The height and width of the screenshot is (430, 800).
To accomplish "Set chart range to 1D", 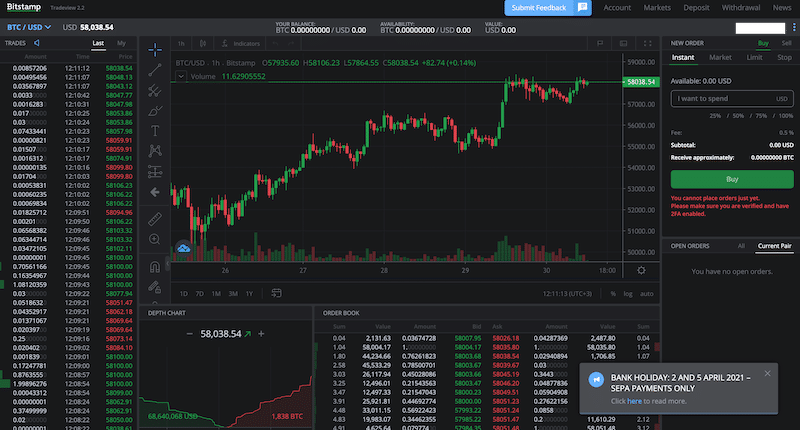I will pos(184,294).
